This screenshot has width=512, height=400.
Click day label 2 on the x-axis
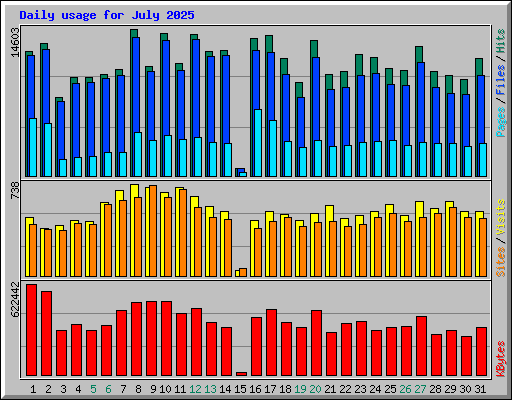(48, 389)
